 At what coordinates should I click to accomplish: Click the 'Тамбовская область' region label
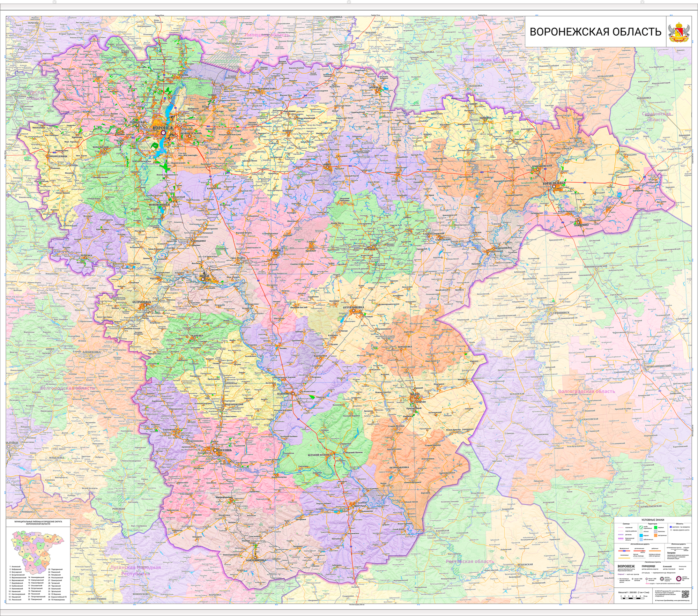(x=487, y=60)
